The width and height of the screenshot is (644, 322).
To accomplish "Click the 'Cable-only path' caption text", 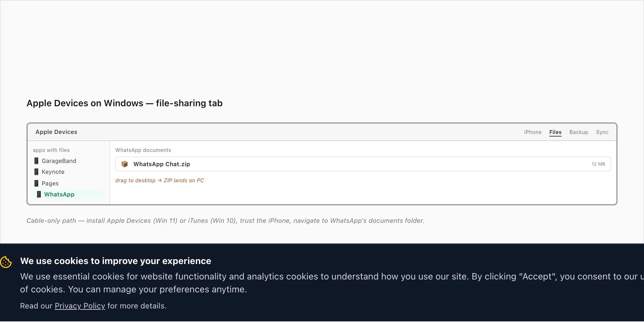I will (x=225, y=221).
